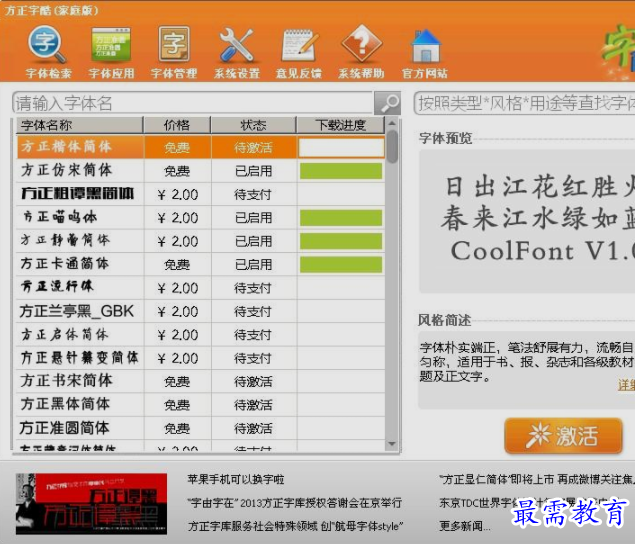Select the 方正喵呜体 font row

click(x=201, y=218)
